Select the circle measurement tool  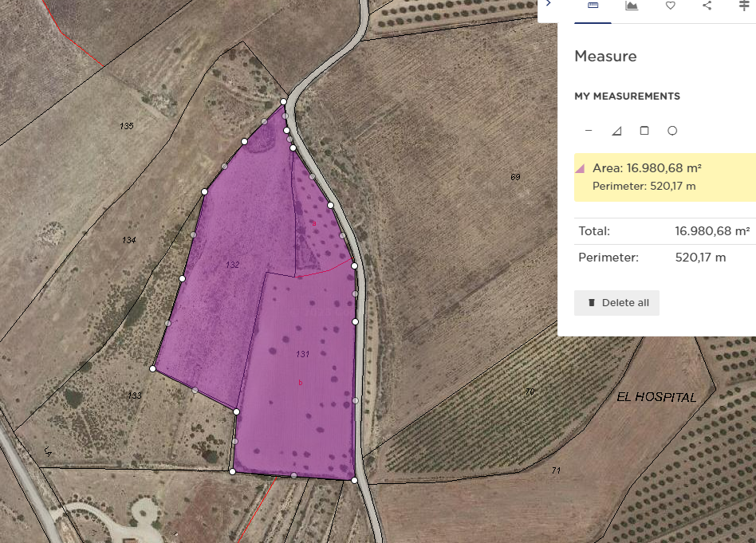(672, 131)
